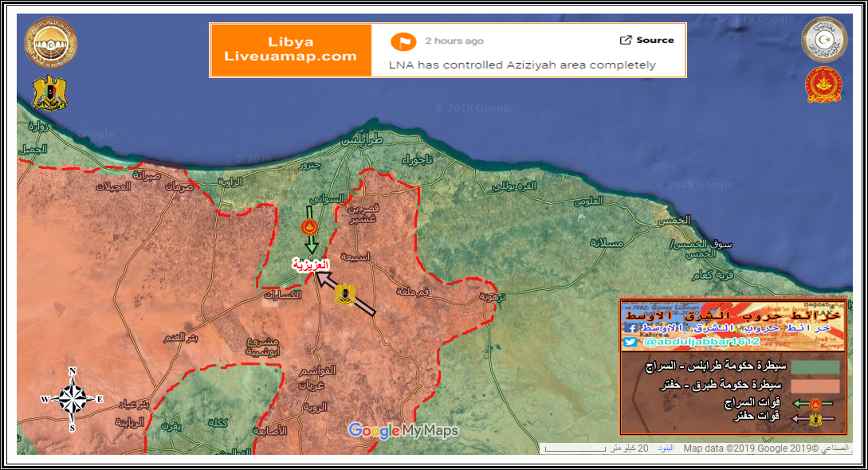Select the eagle marker southeast of Aziziyah

pos(345,294)
